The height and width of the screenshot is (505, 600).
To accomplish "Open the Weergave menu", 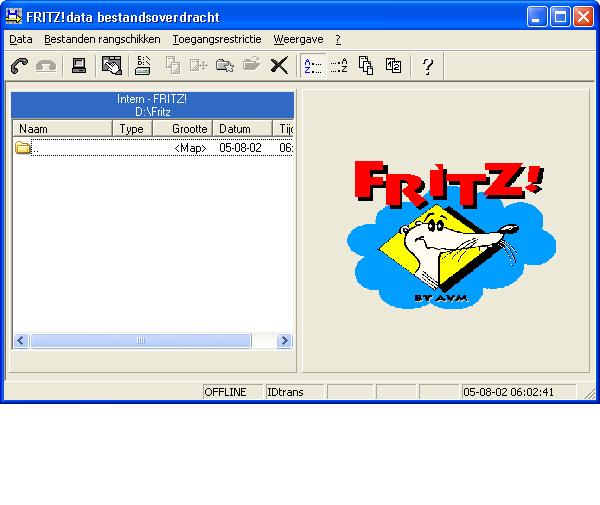I will pos(298,39).
